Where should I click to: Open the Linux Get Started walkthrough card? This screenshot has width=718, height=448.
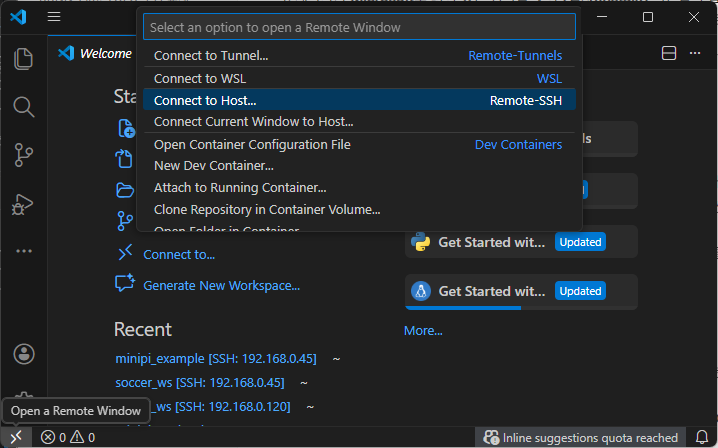[521, 291]
